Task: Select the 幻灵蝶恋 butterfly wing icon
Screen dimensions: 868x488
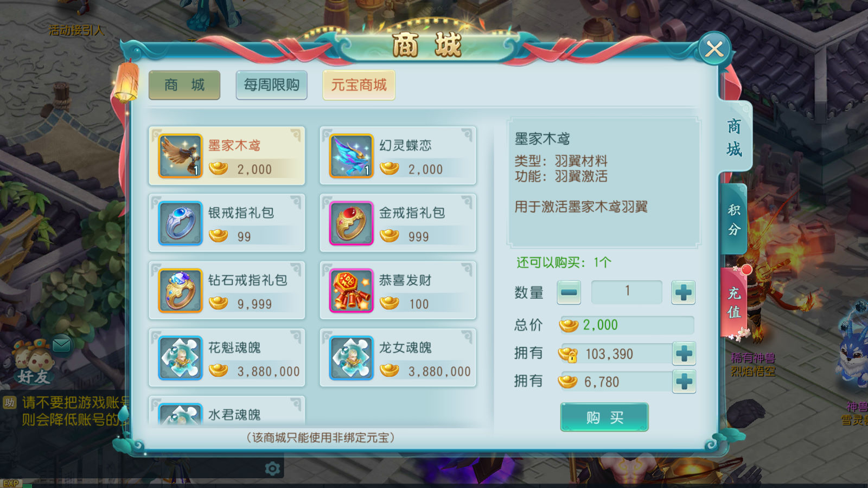Action: (x=352, y=156)
